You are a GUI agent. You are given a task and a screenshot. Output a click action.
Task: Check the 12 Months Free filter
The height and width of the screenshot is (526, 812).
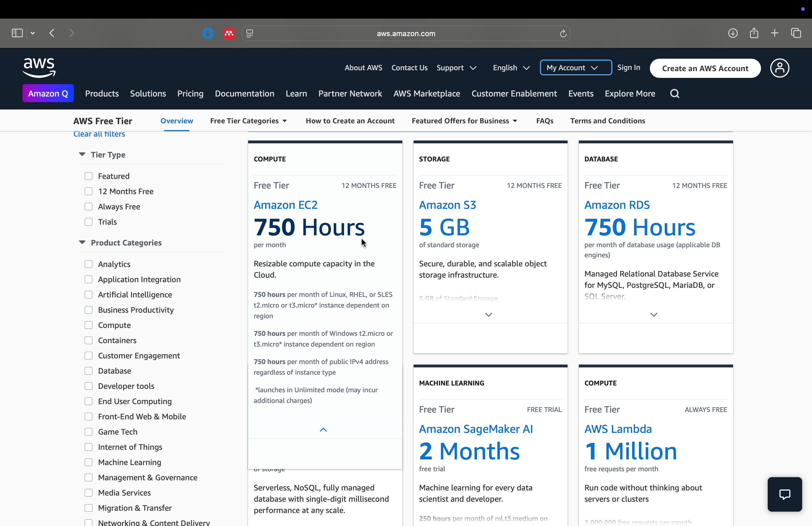click(x=89, y=191)
